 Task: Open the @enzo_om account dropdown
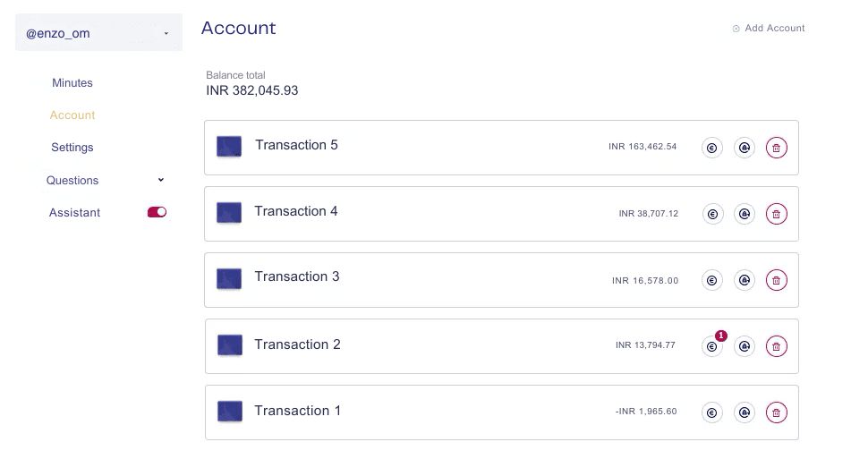pos(98,33)
